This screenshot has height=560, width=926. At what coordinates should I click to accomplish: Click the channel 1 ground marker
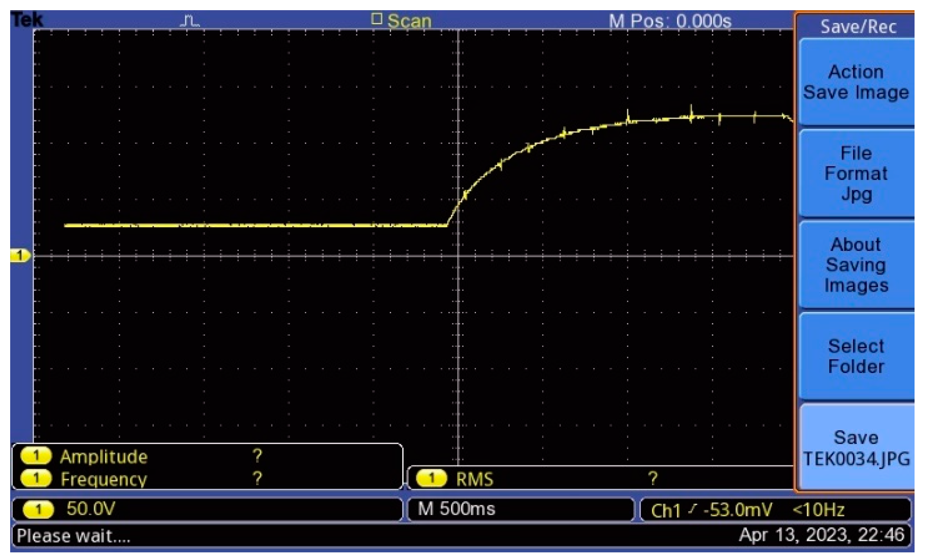coord(19,256)
